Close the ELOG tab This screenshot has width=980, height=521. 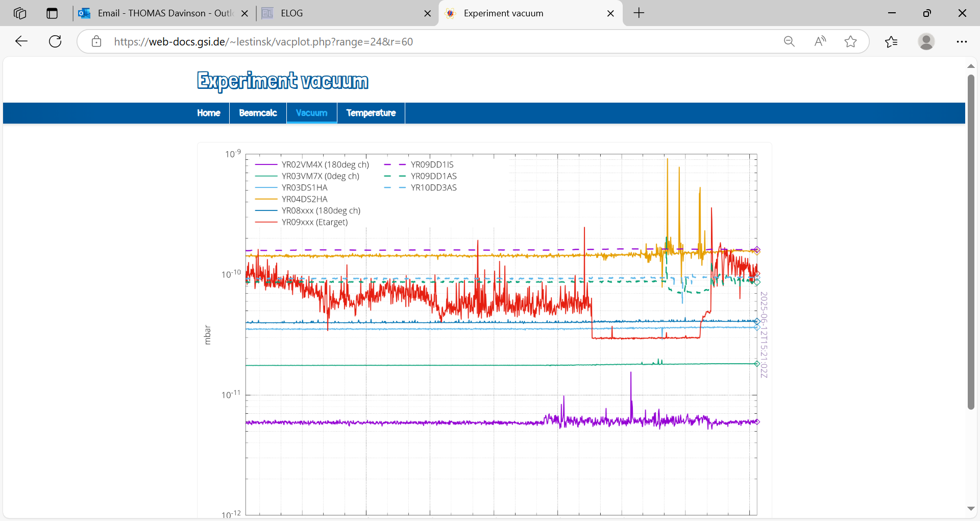[428, 13]
